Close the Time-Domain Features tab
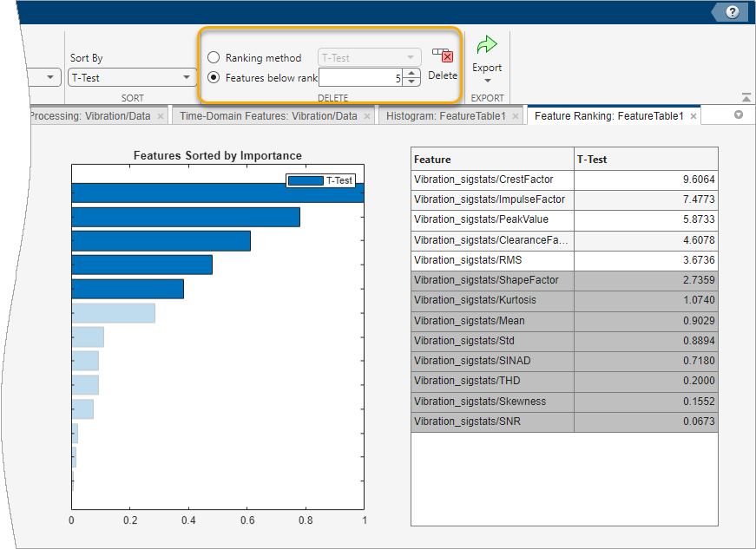The width and height of the screenshot is (756, 549). [x=367, y=116]
